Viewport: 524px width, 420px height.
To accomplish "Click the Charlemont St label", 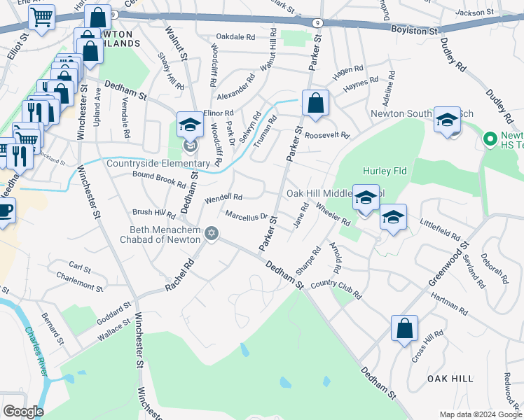I will pyautogui.click(x=80, y=282).
